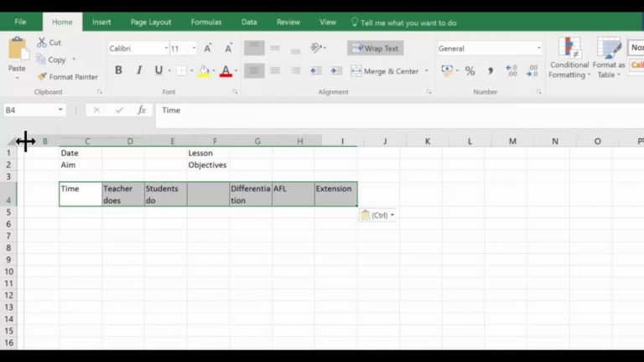Toggle Wrap Text on the selection
Viewport: 644px width, 362px height.
[376, 49]
